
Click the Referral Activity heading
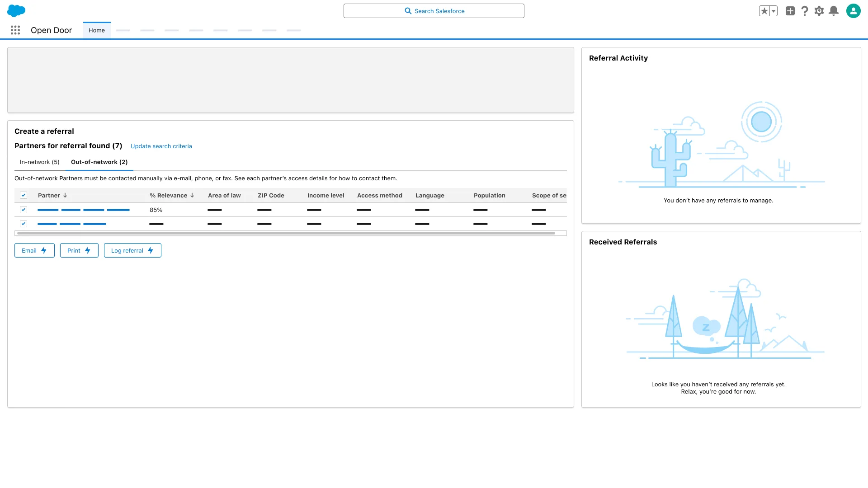pyautogui.click(x=618, y=58)
